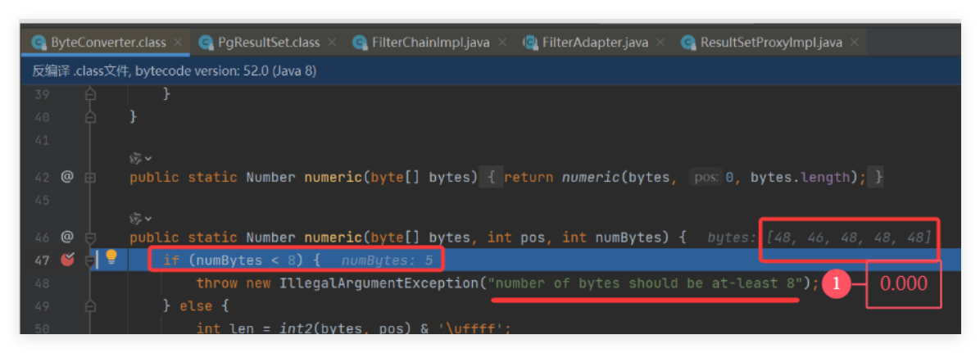Close the ResultSetProxyImpl.java tab

(x=855, y=43)
